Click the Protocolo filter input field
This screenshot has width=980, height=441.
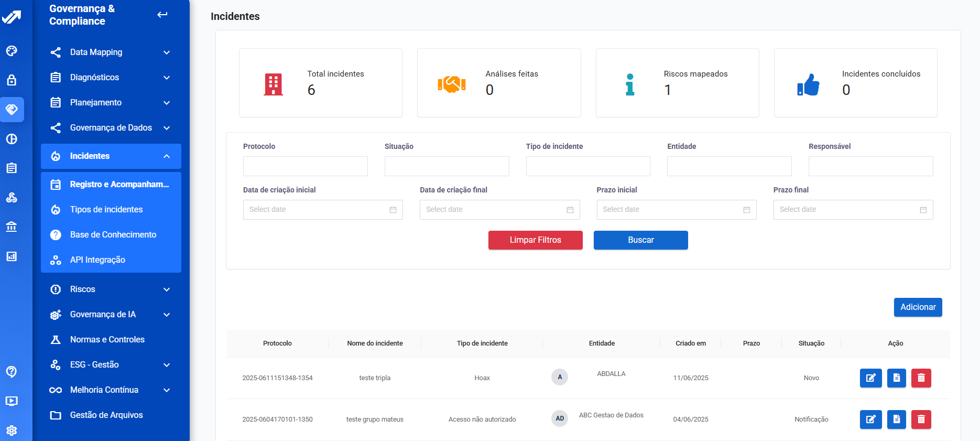coord(305,166)
